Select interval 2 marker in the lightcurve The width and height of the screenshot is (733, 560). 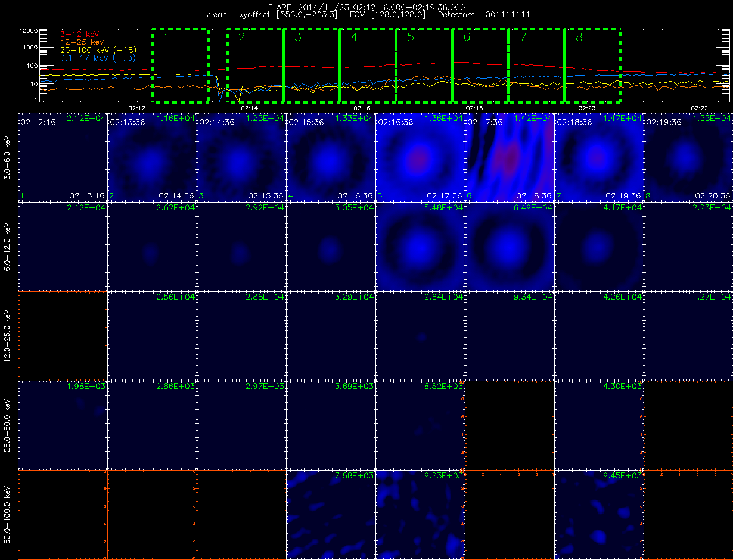click(x=242, y=37)
